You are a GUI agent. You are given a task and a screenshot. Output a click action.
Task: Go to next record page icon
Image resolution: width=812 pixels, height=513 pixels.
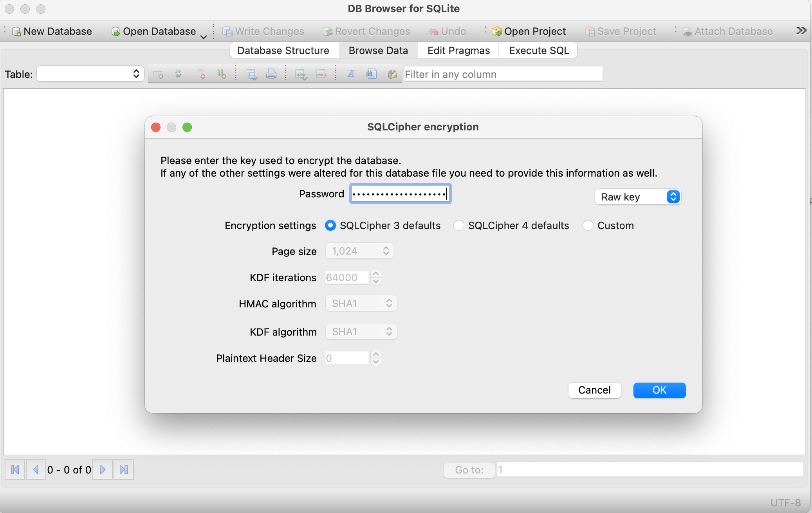(x=103, y=470)
